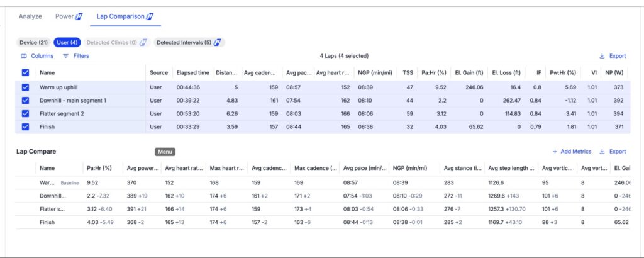Screen dimensions: 644x258
Task: Uncheck the Finish lap checkbox
Action: click(25, 127)
